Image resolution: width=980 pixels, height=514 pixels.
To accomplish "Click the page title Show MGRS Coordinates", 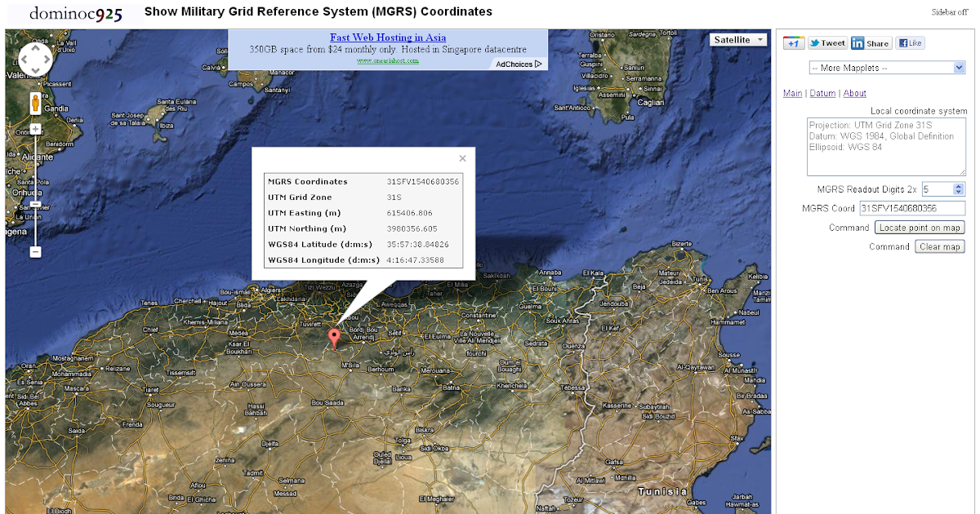I will 318,11.
